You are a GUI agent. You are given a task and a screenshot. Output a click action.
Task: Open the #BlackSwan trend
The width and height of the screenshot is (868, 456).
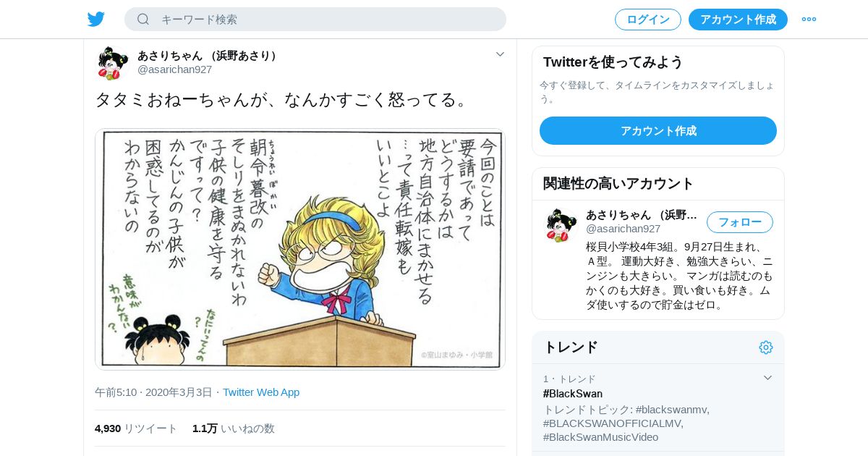point(573,394)
